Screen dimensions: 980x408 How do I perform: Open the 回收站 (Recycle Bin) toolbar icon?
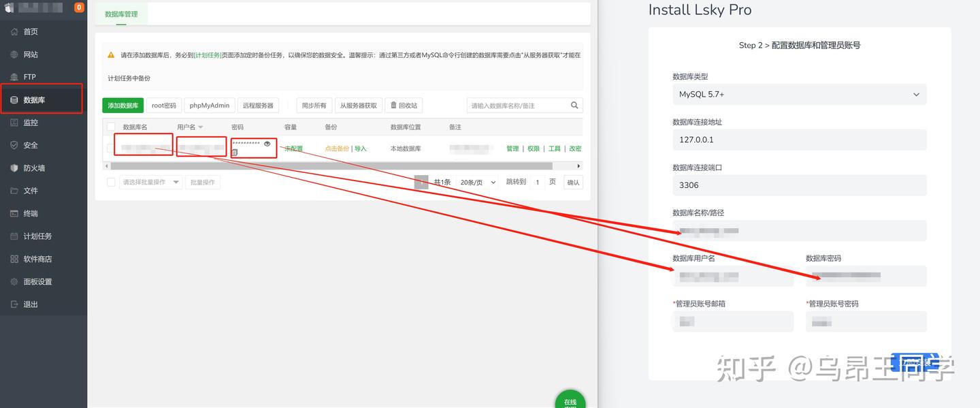point(404,105)
